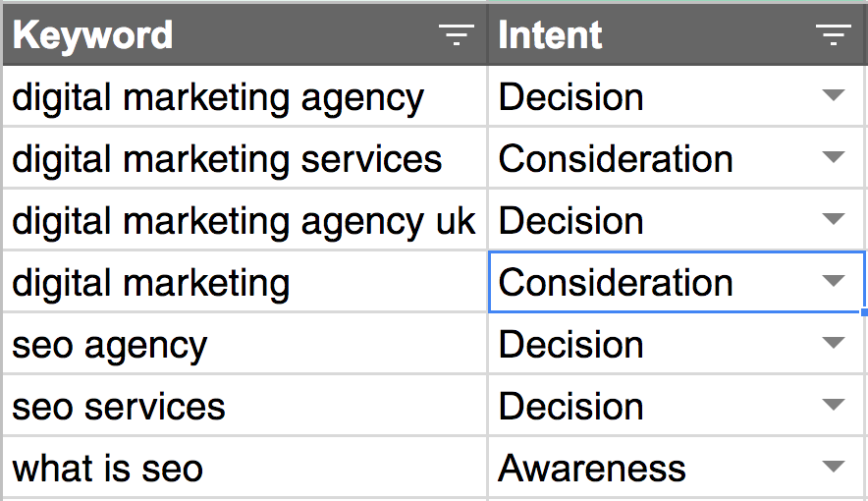Viewport: 868px width, 501px height.
Task: Open the Intent column filter icon
Action: 834,35
